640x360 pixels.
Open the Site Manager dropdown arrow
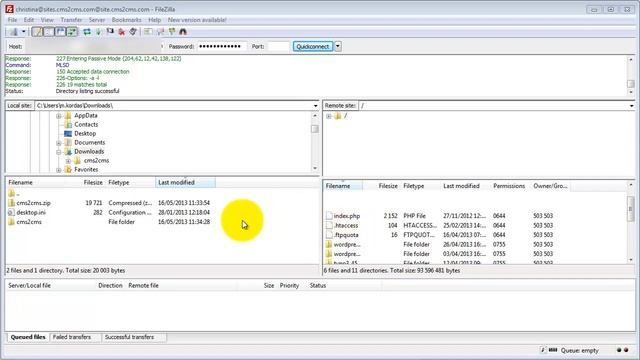pos(23,32)
